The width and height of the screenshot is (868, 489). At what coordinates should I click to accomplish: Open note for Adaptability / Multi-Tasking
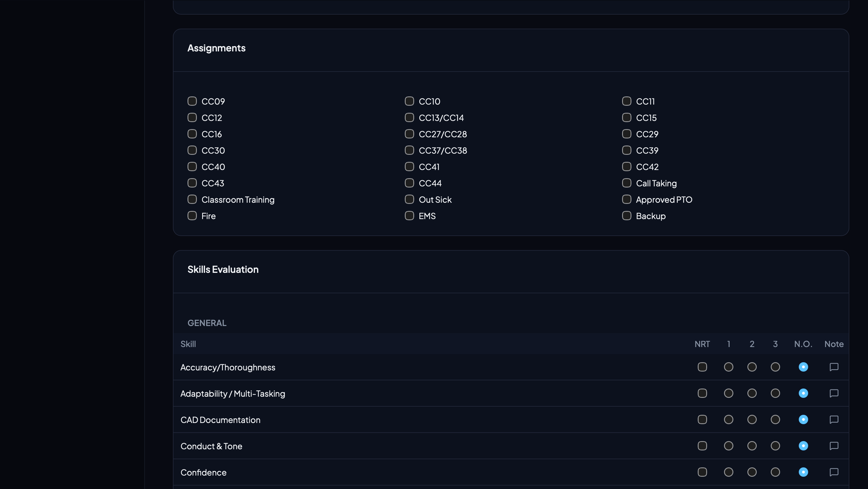click(x=834, y=393)
